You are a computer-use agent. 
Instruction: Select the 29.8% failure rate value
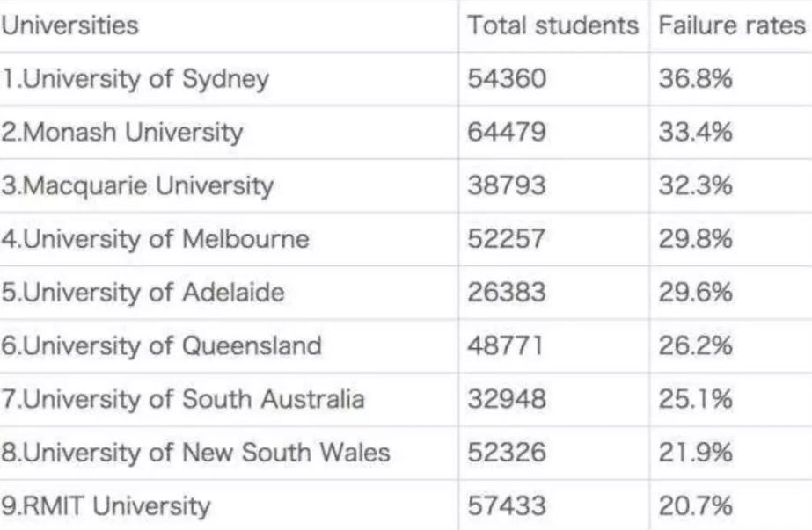click(696, 238)
